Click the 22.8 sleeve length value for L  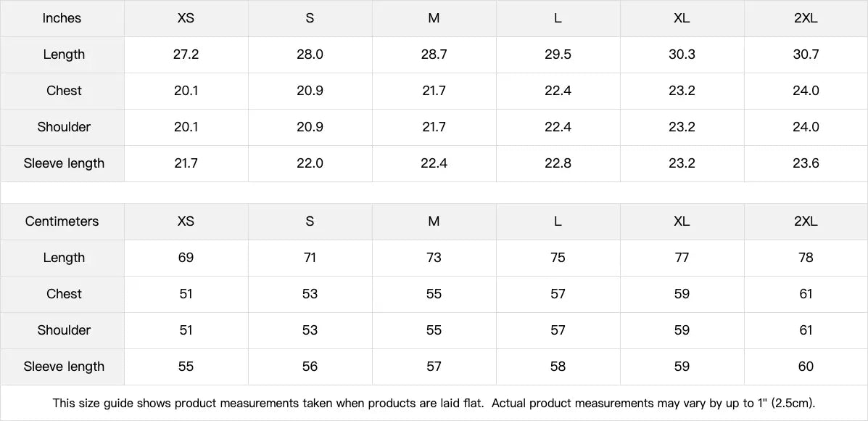coord(558,163)
